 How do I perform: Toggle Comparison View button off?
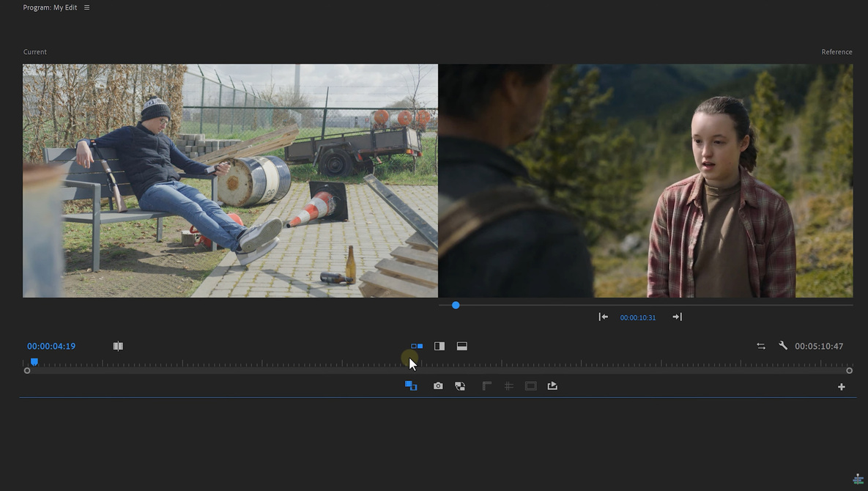click(x=411, y=386)
